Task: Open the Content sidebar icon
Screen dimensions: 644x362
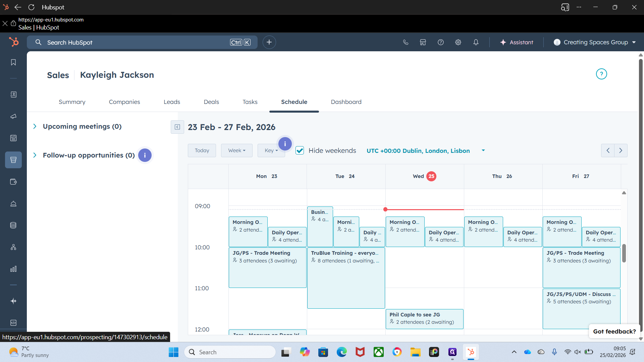Action: coord(13,138)
